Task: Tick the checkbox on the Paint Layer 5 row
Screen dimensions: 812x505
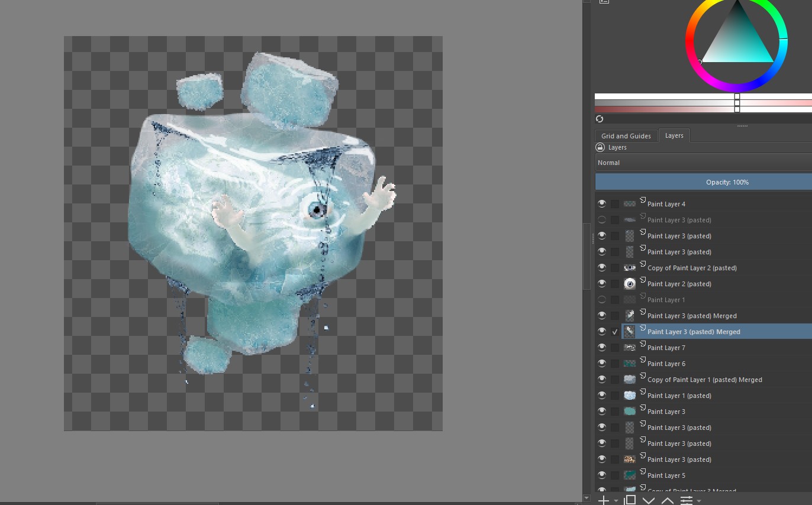Action: pyautogui.click(x=615, y=475)
